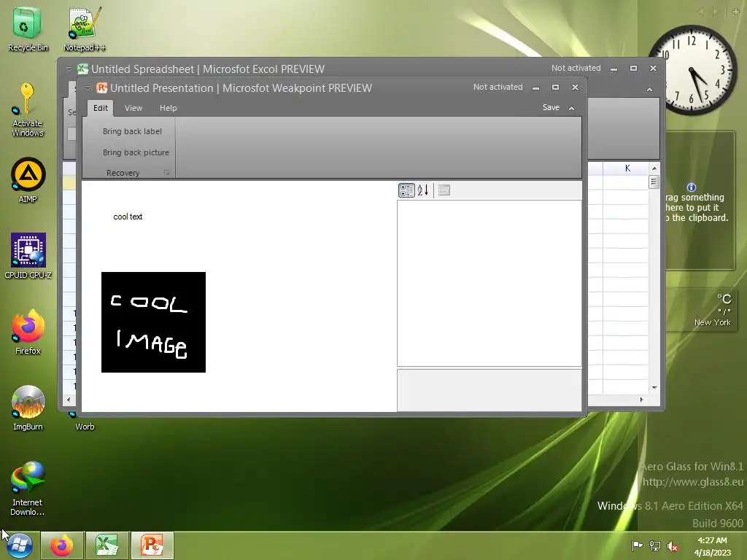Select the Alphabetical sort icon in the properties panel
Screen dimensions: 747x560
pyautogui.click(x=422, y=190)
